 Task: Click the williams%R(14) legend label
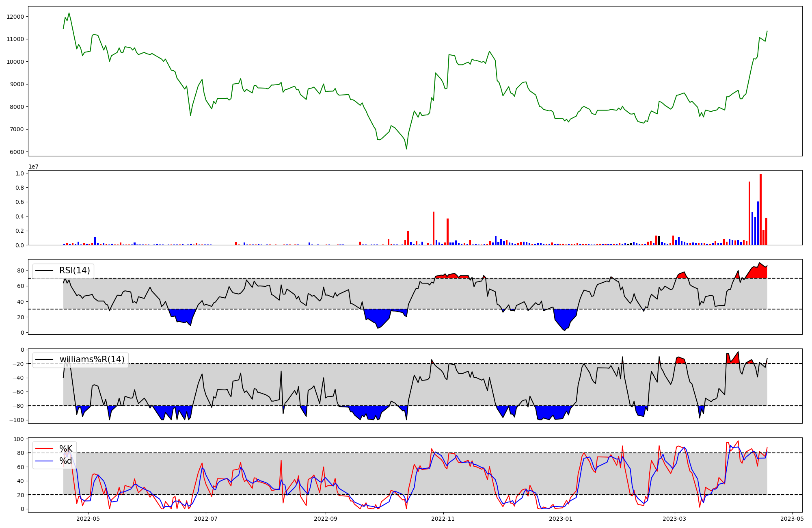(92, 359)
